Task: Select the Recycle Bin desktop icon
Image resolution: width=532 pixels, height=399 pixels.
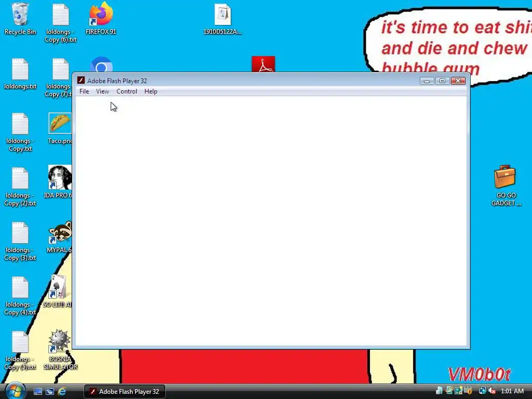Action: click(20, 19)
